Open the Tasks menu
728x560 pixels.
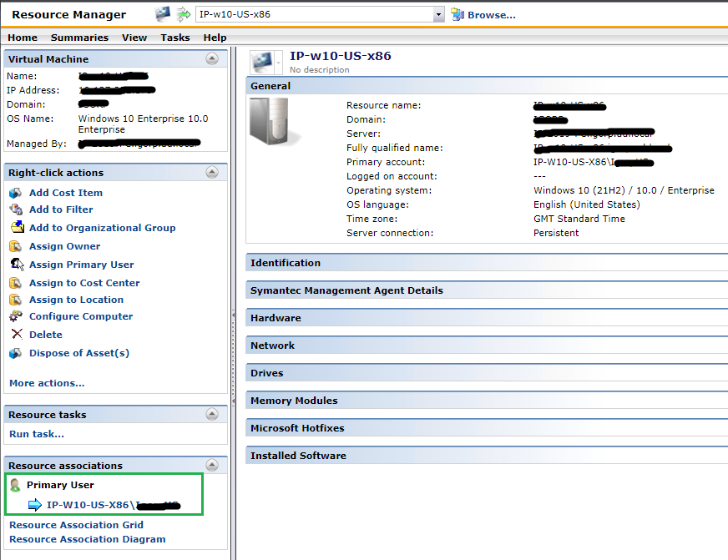pyautogui.click(x=174, y=38)
